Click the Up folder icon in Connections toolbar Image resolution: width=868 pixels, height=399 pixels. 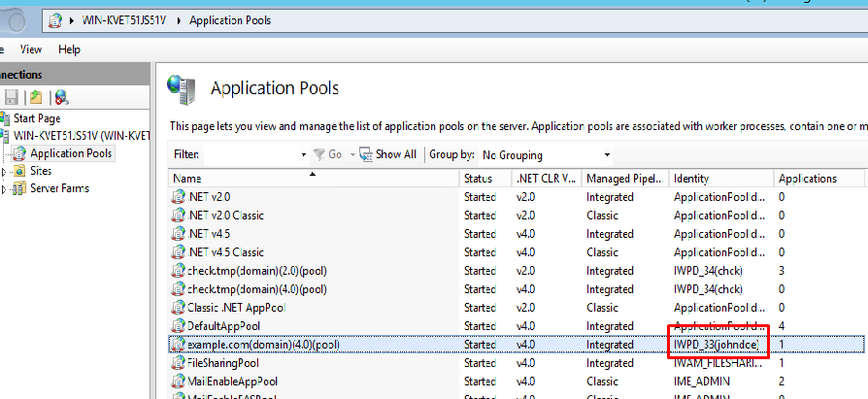[36, 97]
